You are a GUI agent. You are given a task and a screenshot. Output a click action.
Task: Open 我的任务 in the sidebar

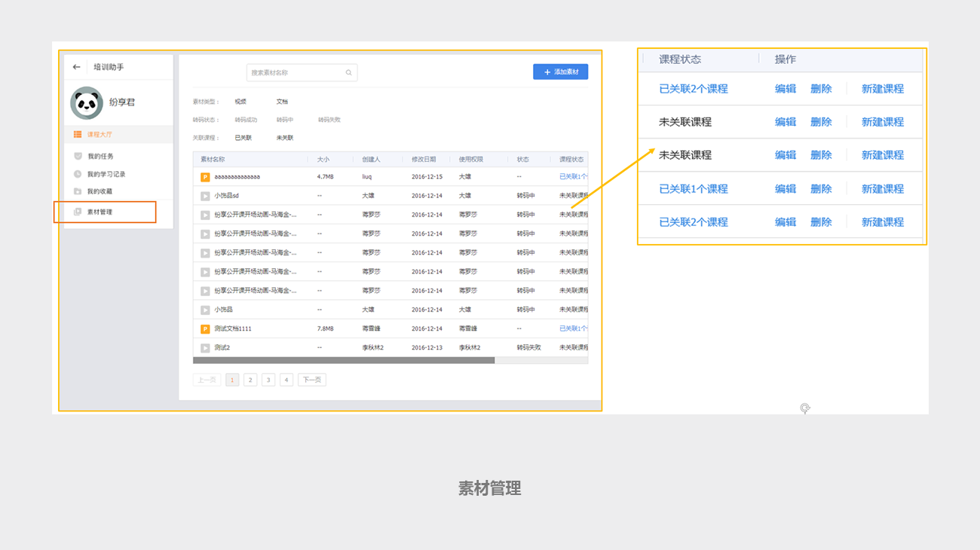click(x=100, y=156)
